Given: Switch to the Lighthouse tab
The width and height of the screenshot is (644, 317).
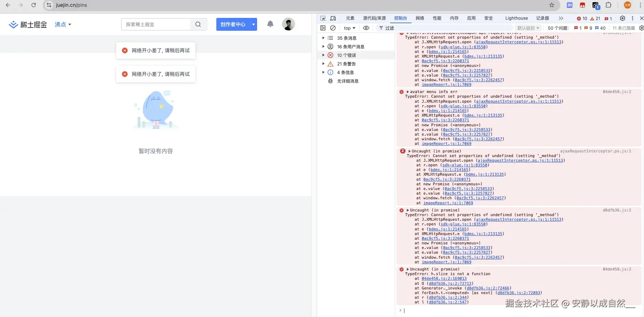Looking at the screenshot, I should tap(516, 18).
